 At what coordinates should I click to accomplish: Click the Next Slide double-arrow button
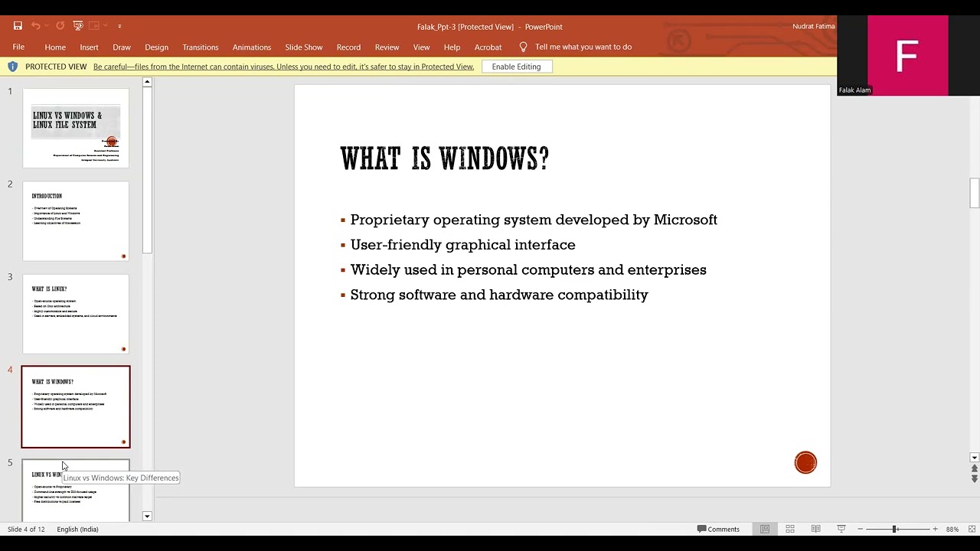coord(974,479)
